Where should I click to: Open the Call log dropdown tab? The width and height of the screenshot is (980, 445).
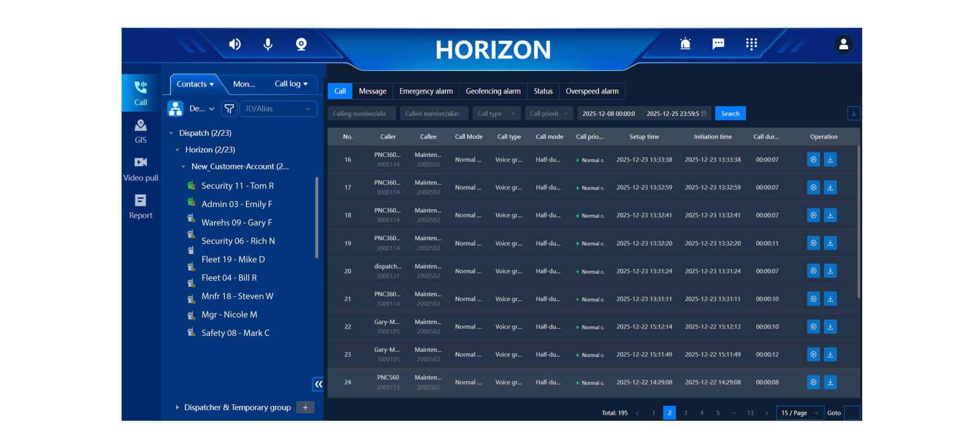291,84
